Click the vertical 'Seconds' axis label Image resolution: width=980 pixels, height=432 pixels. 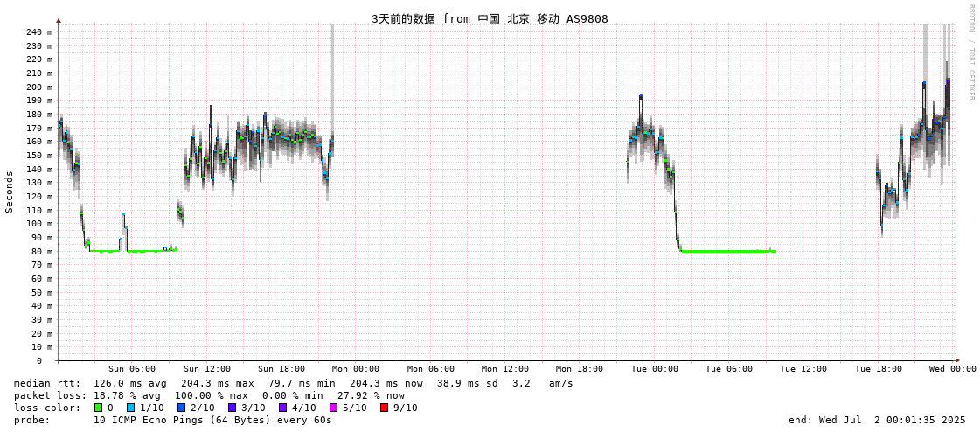pyautogui.click(x=10, y=192)
